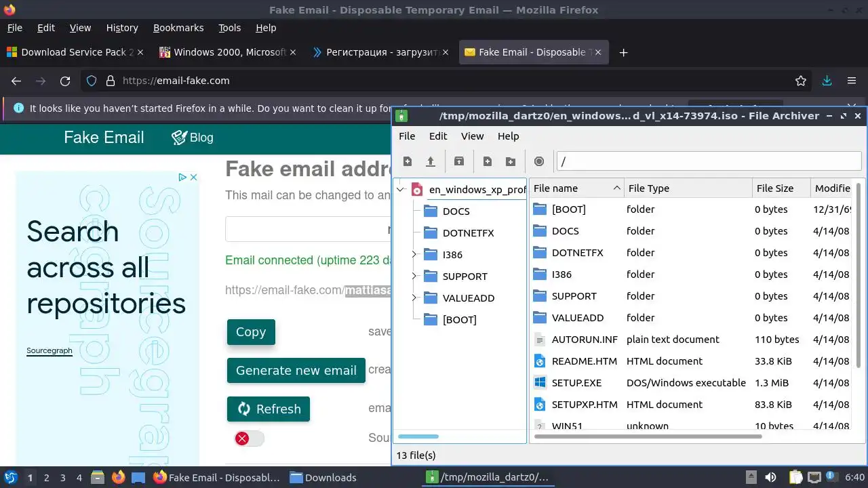Select DOCS folder in tree pane
This screenshot has width=868, height=488.
point(456,211)
